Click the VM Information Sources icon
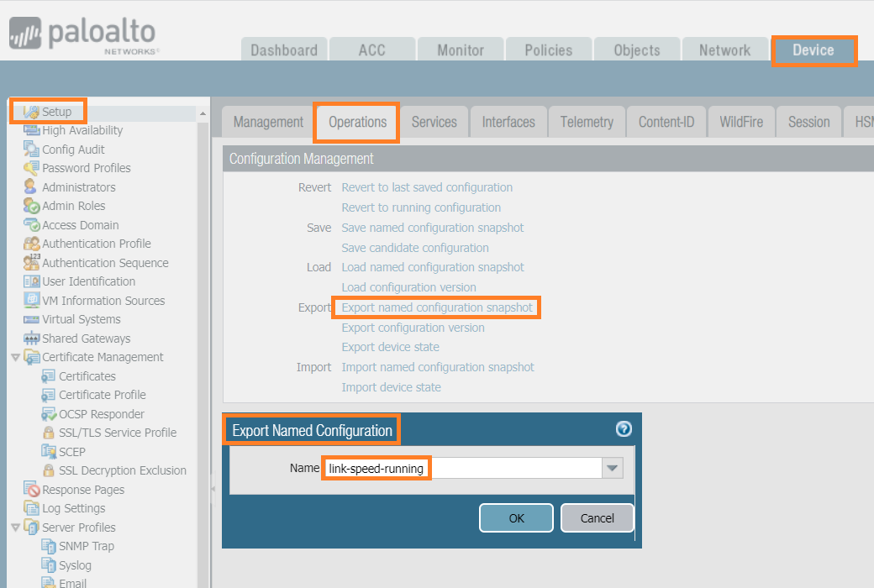Image resolution: width=874 pixels, height=588 pixels. [31, 300]
